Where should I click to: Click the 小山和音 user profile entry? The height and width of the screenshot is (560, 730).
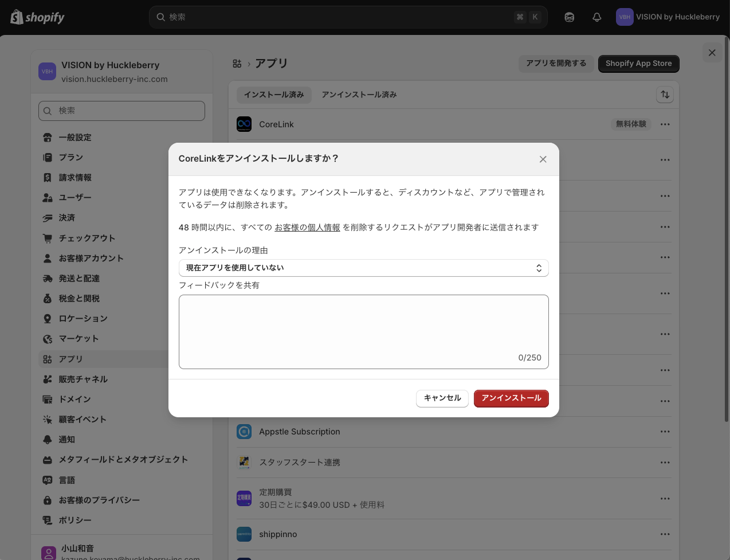click(x=122, y=553)
